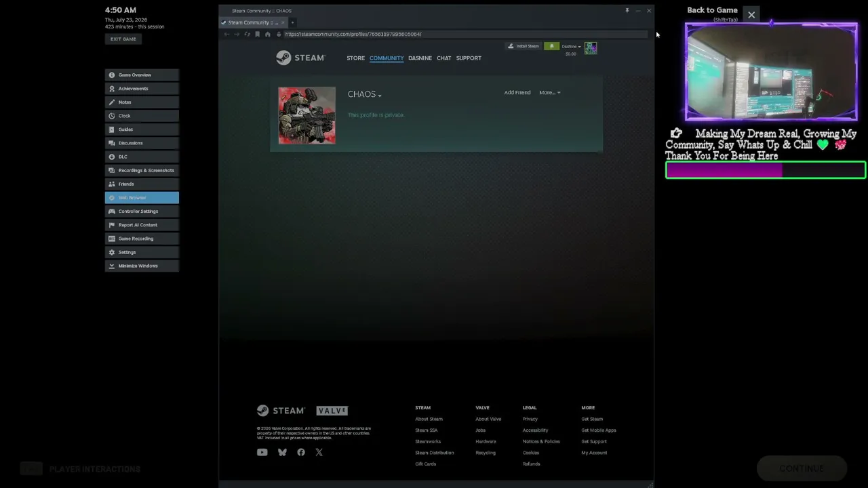Open the Bluesky butterfly icon in footer
Image resolution: width=868 pixels, height=488 pixels.
[x=282, y=453]
